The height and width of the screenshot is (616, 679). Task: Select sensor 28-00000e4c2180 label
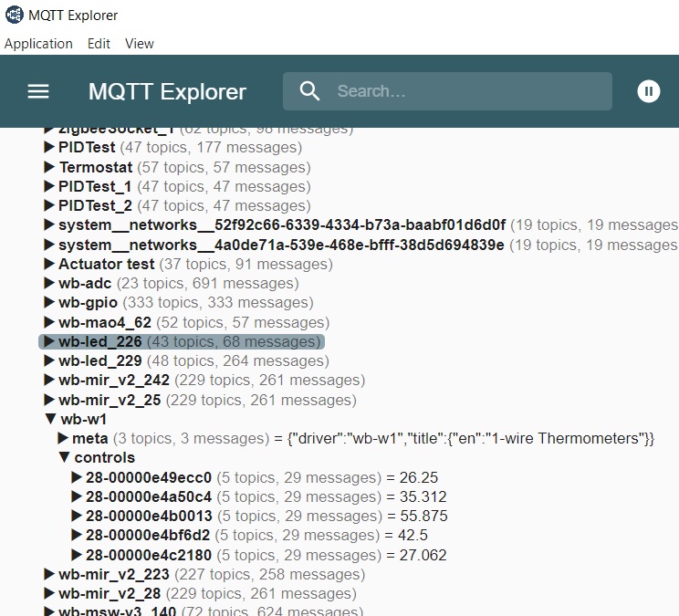(149, 555)
